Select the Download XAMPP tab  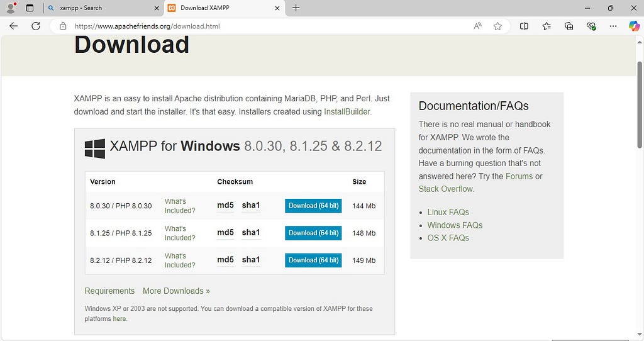point(224,8)
